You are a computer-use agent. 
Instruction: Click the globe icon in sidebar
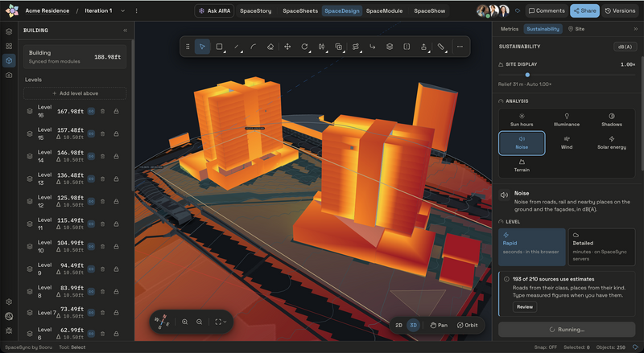9,316
